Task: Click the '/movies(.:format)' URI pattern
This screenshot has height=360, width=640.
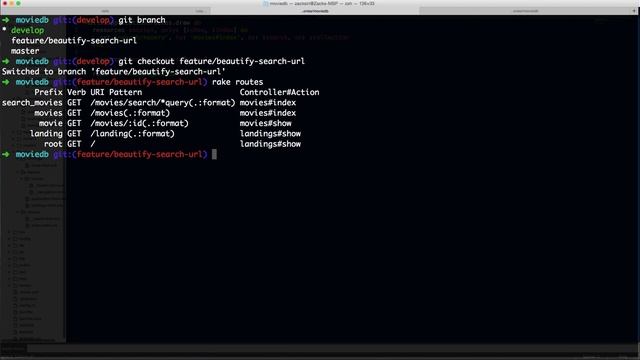Action: (x=130, y=113)
